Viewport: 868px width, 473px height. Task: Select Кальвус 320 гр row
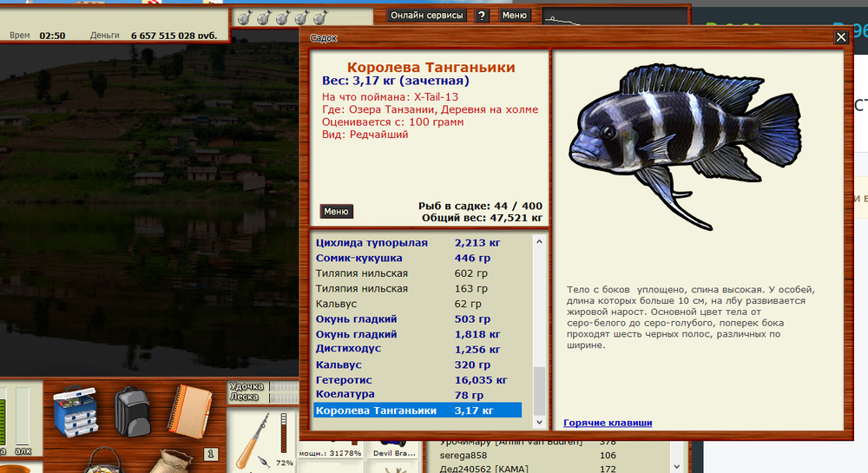pos(418,365)
